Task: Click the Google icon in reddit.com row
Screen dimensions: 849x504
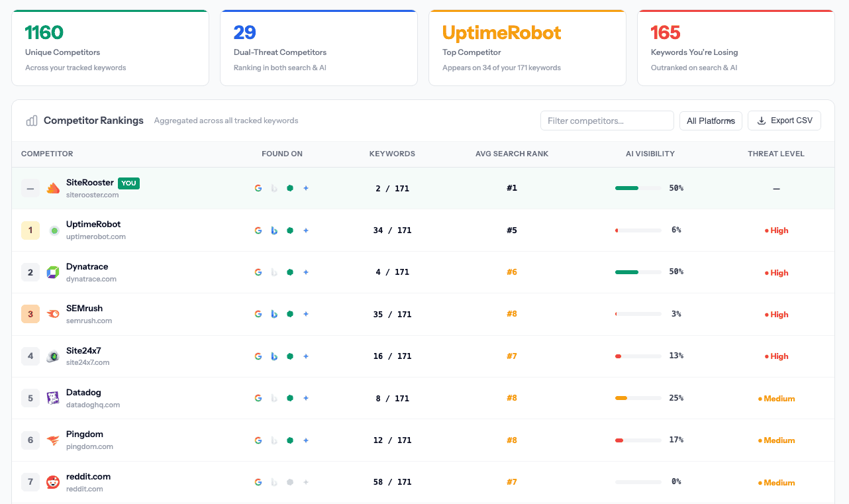Action: tap(258, 482)
